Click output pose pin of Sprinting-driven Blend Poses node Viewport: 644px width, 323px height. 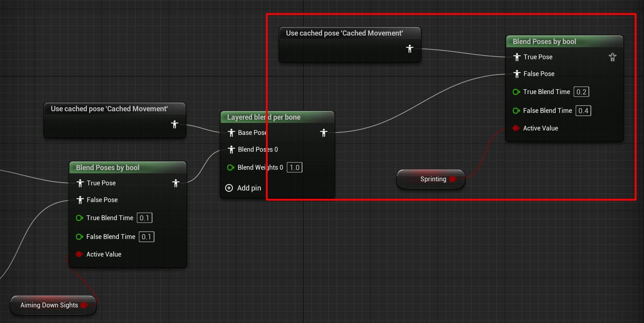tap(612, 57)
